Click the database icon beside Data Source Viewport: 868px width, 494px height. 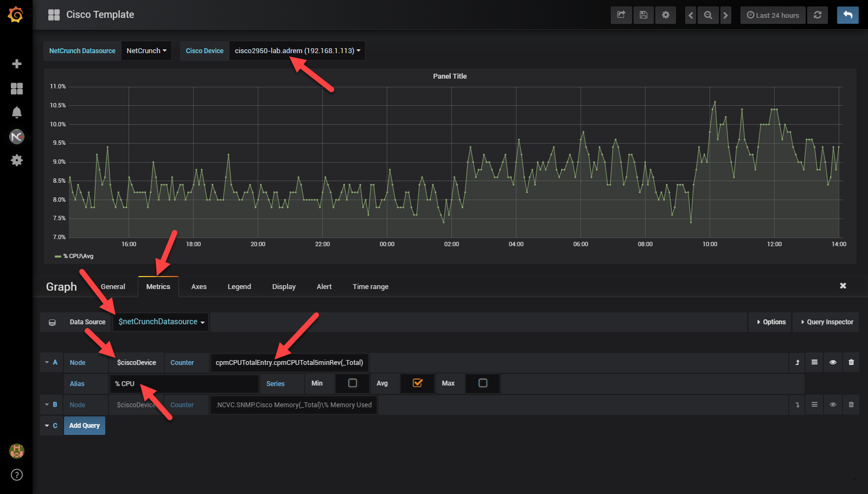click(x=52, y=322)
